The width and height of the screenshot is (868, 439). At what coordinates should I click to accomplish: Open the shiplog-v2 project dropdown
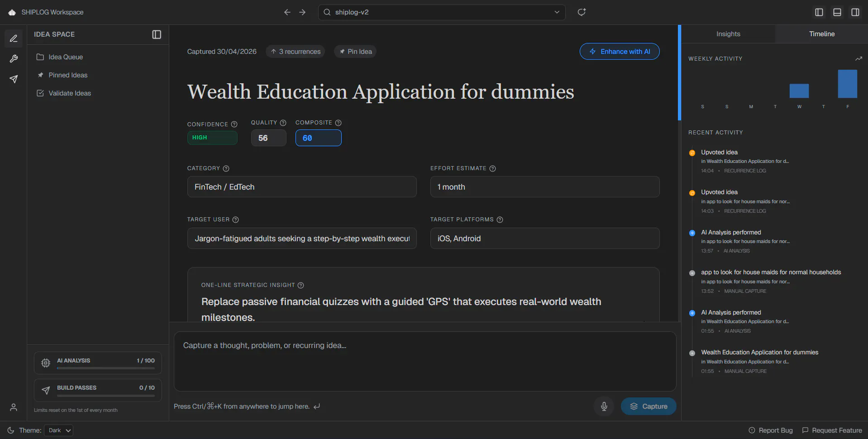tap(442, 12)
